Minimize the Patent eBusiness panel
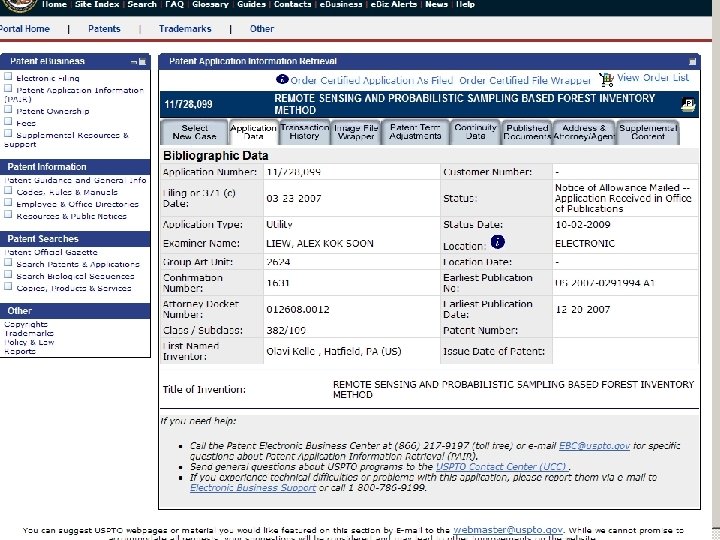The image size is (720, 540). [x=134, y=62]
